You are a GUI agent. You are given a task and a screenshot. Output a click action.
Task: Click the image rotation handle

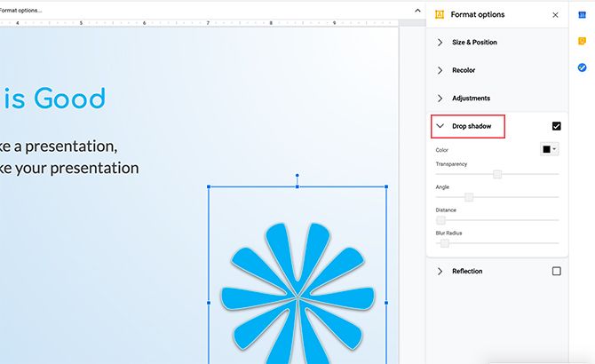(297, 176)
